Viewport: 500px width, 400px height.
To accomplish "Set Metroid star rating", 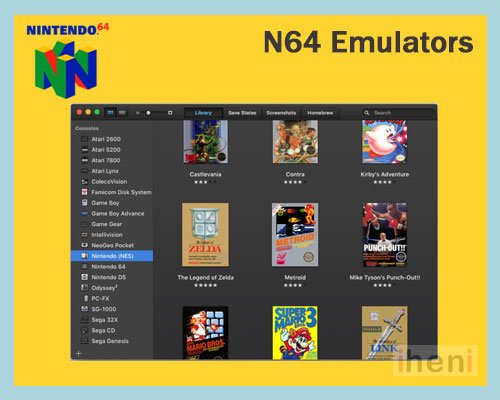I will coord(295,285).
